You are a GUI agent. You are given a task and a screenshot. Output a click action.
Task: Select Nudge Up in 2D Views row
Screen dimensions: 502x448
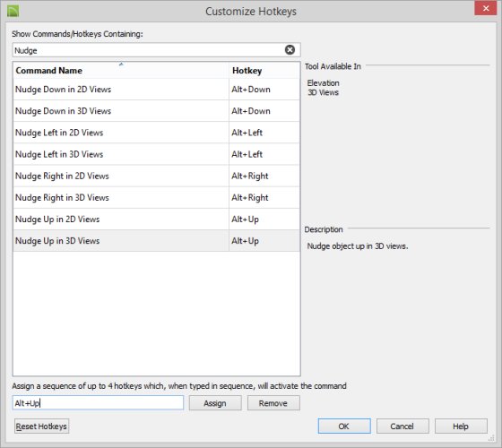pyautogui.click(x=157, y=220)
